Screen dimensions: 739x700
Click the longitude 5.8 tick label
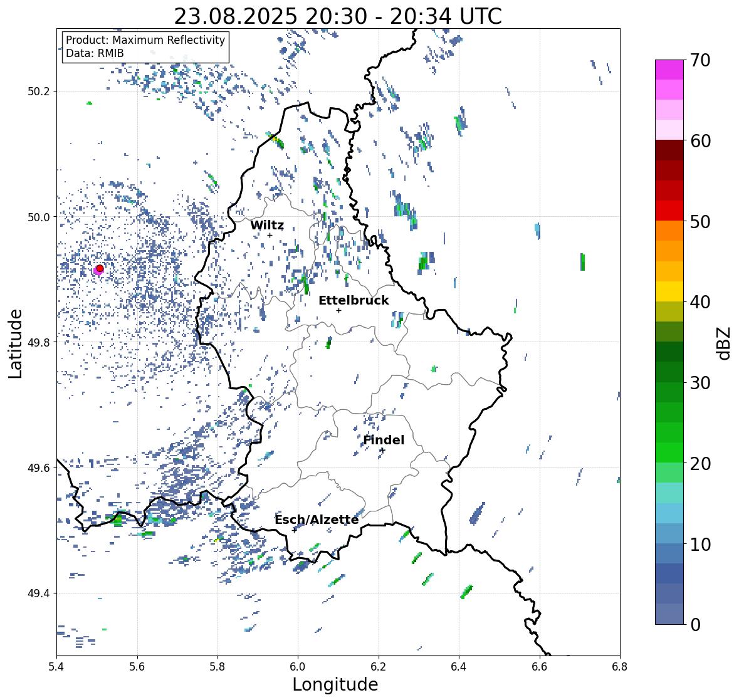tap(218, 667)
